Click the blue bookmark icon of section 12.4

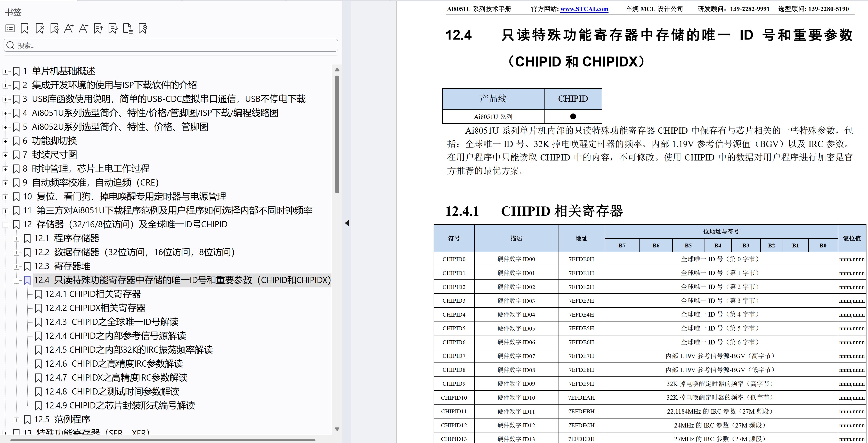27,280
